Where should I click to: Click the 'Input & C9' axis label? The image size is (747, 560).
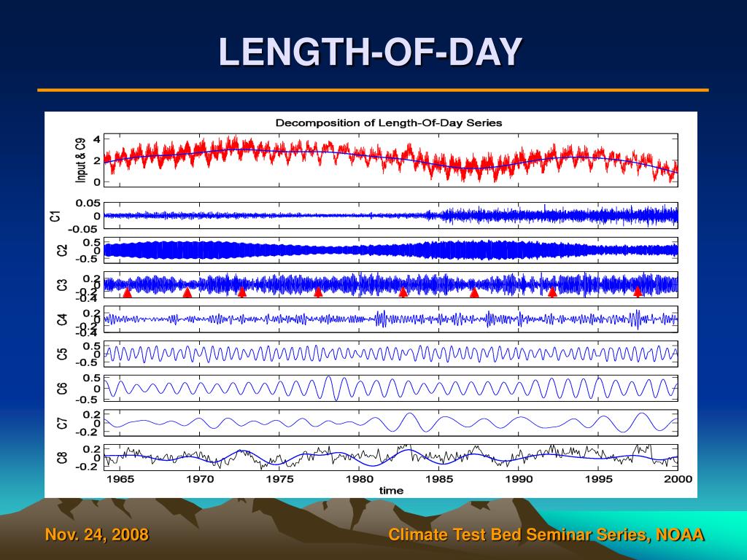[x=81, y=160]
